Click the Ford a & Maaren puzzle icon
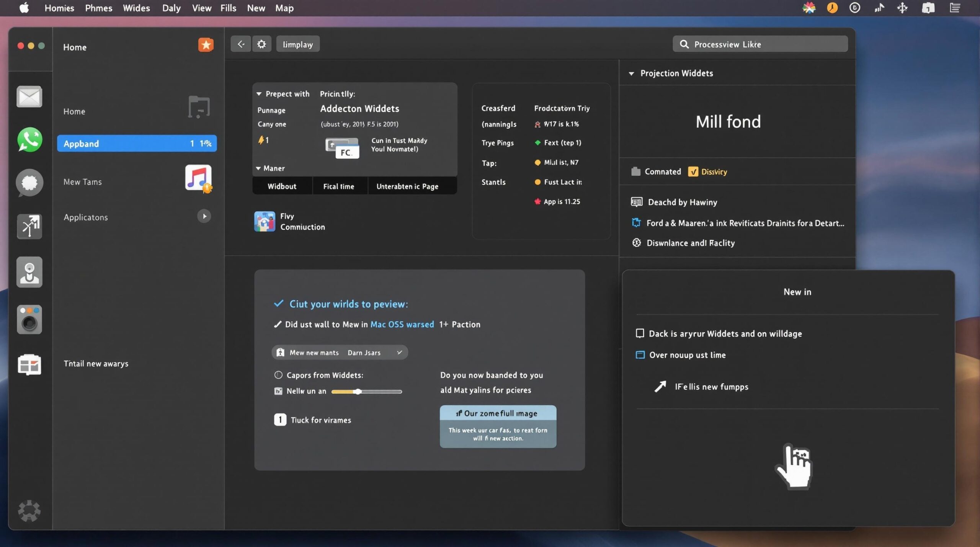The image size is (980, 547). 636,222
